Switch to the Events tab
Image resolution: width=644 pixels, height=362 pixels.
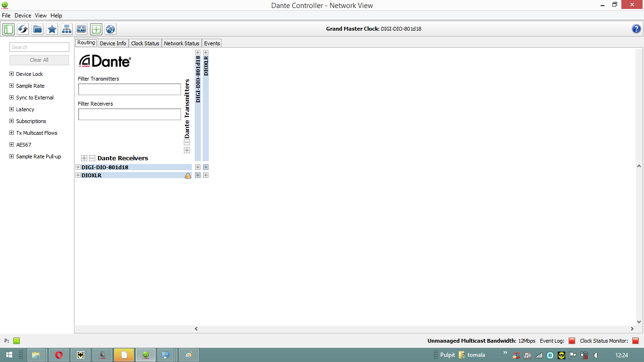212,43
